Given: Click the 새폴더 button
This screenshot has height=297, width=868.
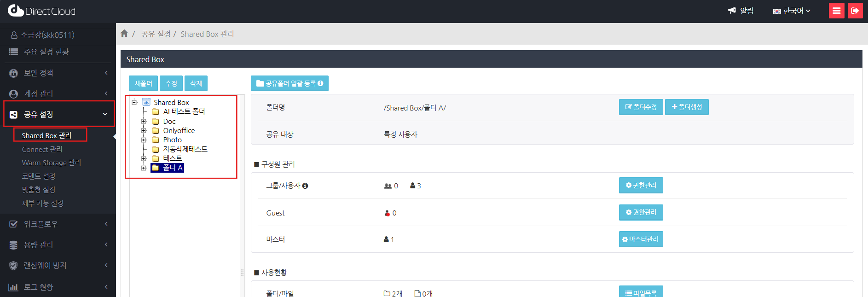Looking at the screenshot, I should (143, 83).
